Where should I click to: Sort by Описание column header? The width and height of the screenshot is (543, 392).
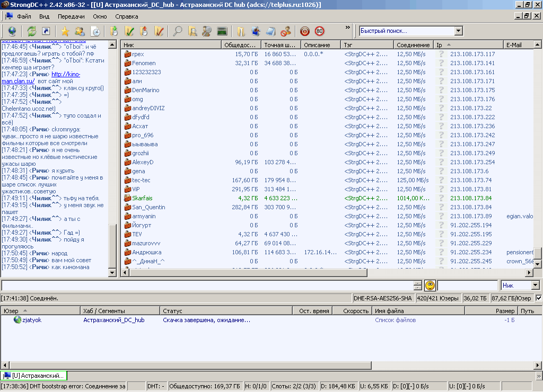[321, 45]
